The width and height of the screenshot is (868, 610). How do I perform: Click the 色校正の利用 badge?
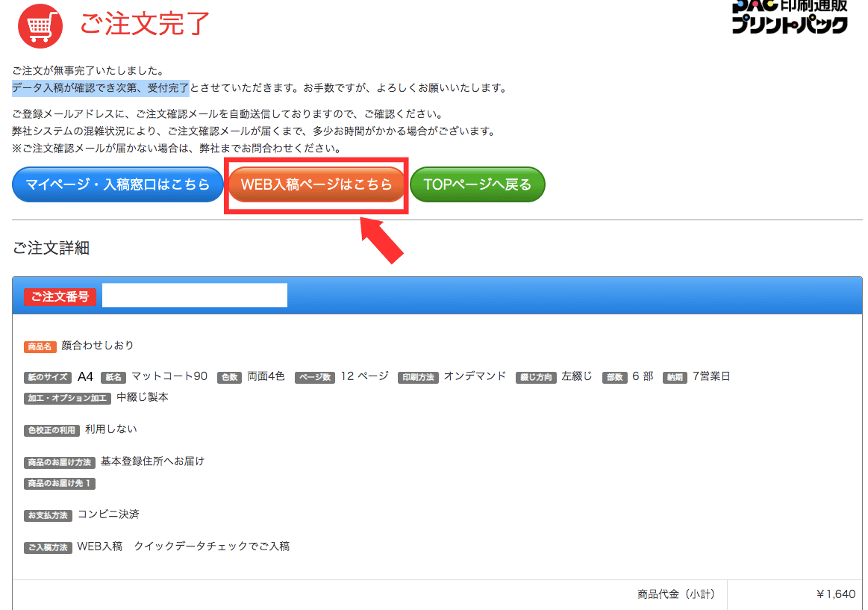click(51, 431)
